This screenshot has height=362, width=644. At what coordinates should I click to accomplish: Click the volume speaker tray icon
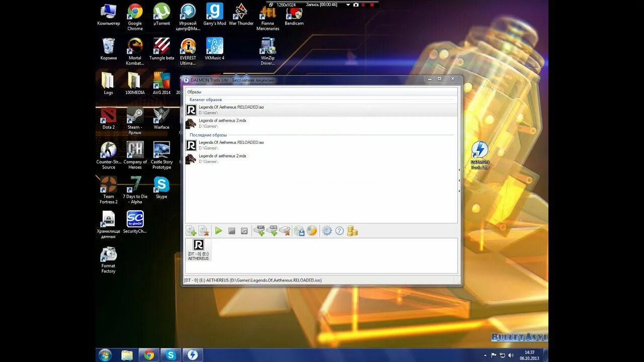pyautogui.click(x=511, y=355)
